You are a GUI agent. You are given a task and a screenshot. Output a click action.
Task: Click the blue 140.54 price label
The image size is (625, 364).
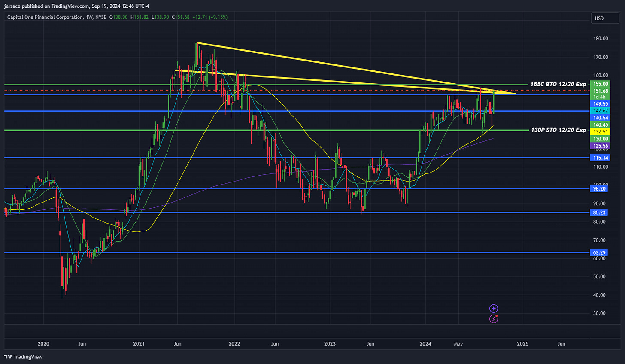[601, 118]
